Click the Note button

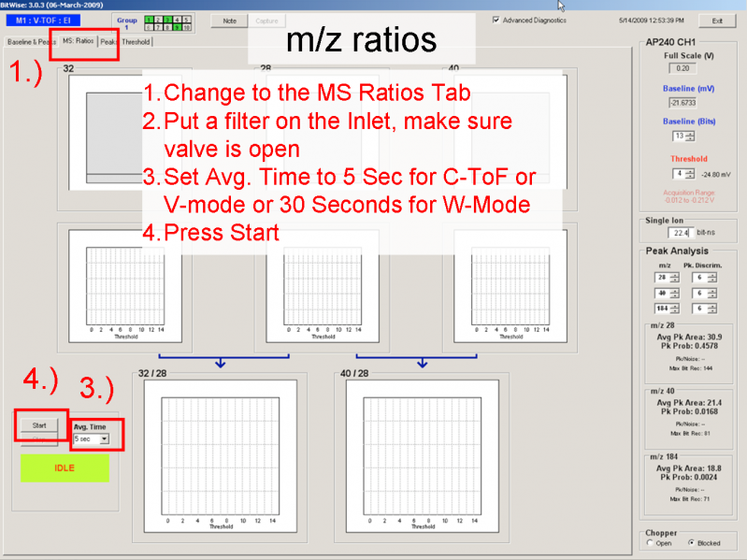click(x=229, y=20)
